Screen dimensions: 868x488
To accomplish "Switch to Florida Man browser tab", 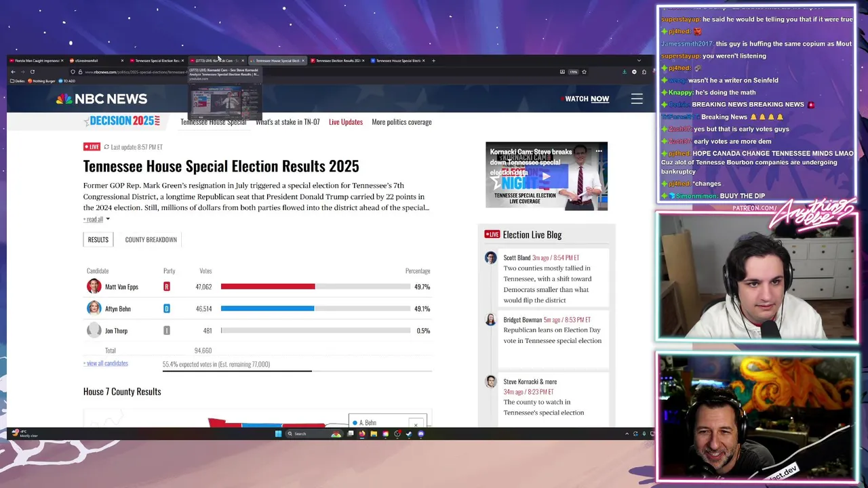I will [x=35, y=60].
